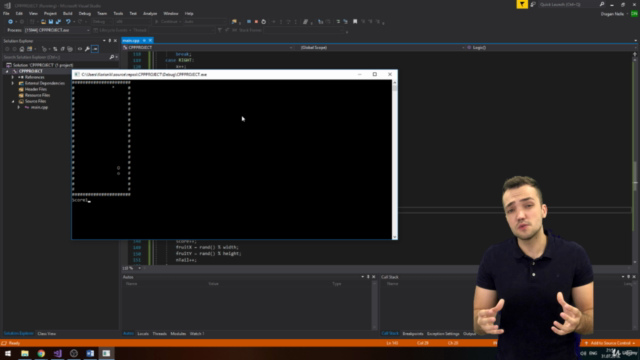Expand the References node
The width and height of the screenshot is (640, 360).
tap(13, 77)
